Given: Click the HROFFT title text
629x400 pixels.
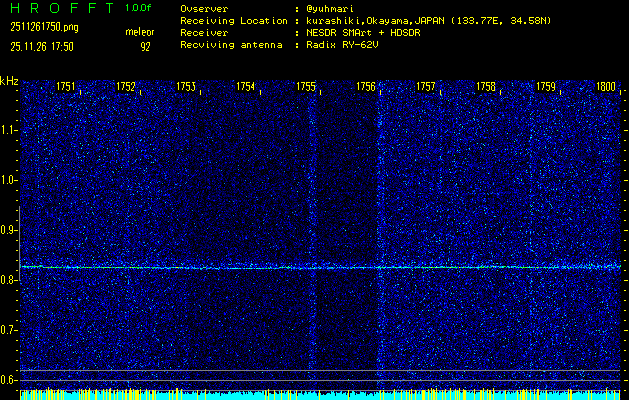Looking at the screenshot, I should coord(62,8).
